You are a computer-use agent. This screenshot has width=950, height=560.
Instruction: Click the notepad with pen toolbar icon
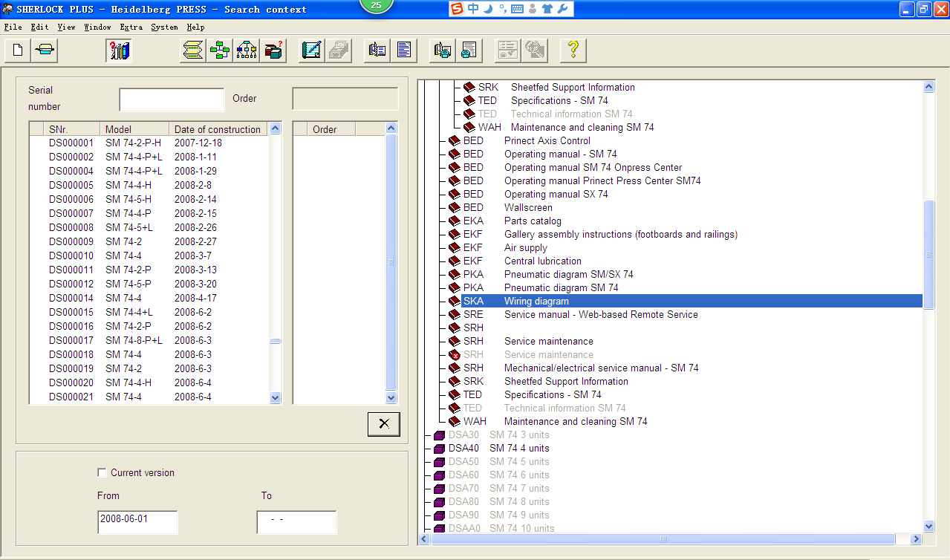(x=312, y=51)
